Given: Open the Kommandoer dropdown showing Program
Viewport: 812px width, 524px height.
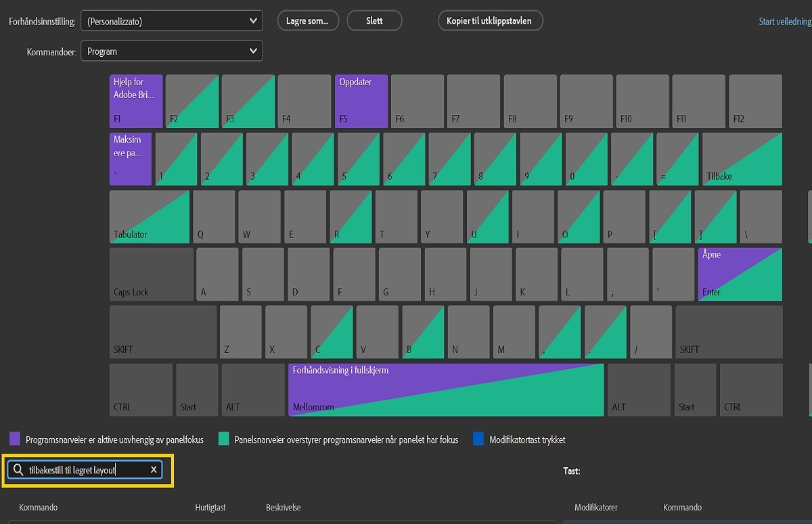Looking at the screenshot, I should tap(171, 50).
